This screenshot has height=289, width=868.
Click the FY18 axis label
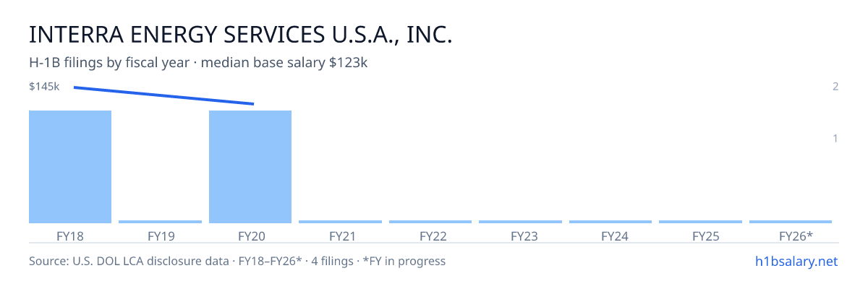(70, 236)
